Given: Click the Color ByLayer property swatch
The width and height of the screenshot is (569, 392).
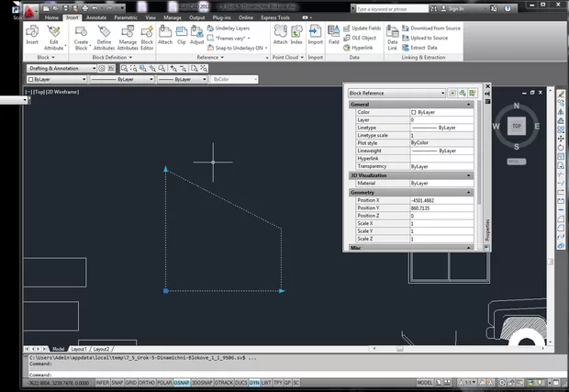Looking at the screenshot, I should tap(413, 112).
